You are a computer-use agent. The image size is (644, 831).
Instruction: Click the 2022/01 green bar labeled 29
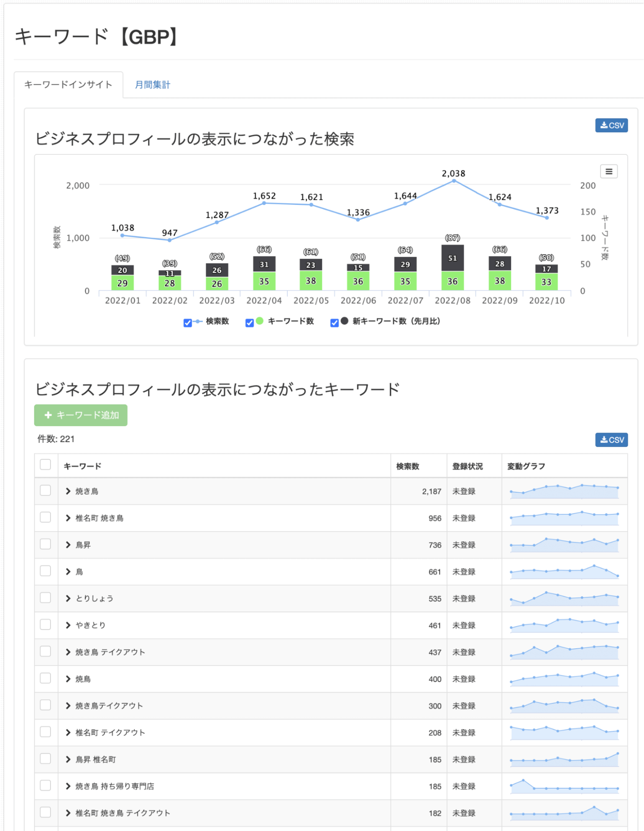coord(123,283)
